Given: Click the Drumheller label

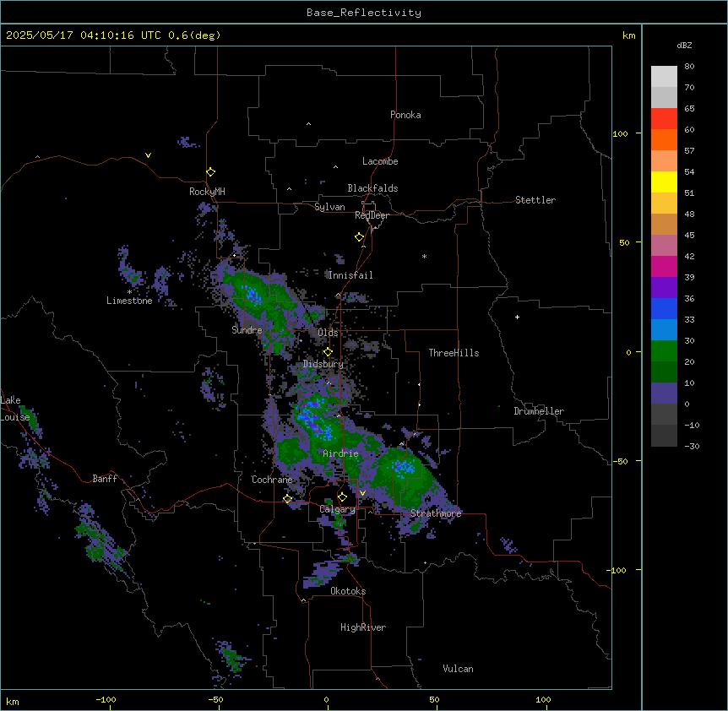Looking at the screenshot, I should (539, 411).
